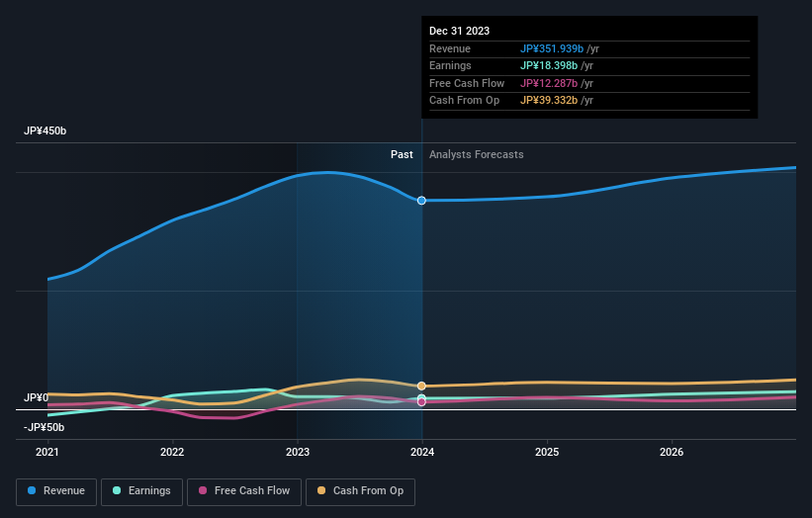
Task: Select the 2021 x-axis label
Action: 47,453
